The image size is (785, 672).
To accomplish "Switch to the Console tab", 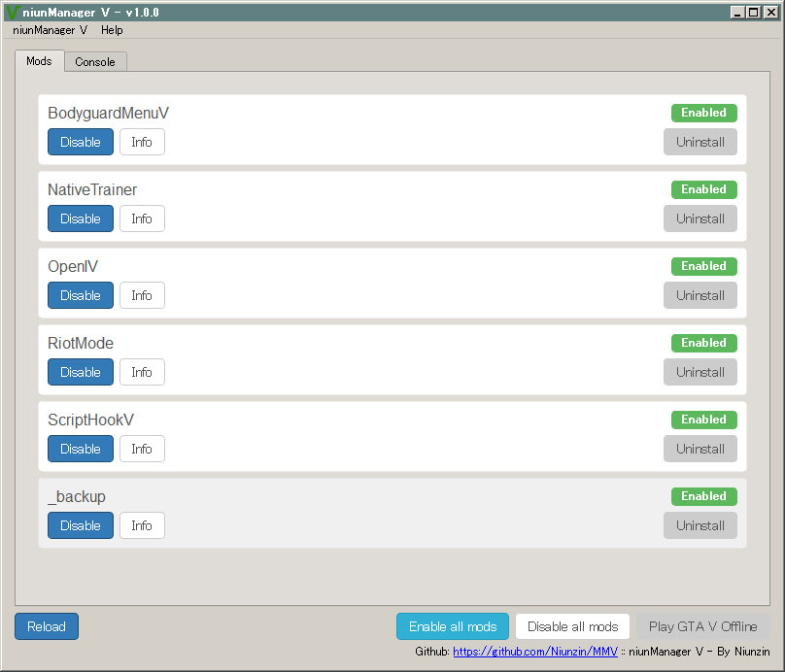I will coord(95,62).
